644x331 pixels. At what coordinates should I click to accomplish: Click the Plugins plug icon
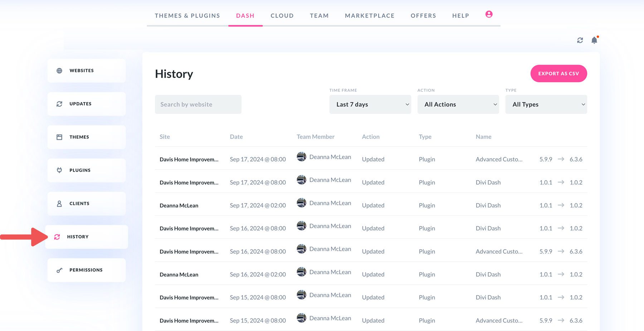[59, 170]
